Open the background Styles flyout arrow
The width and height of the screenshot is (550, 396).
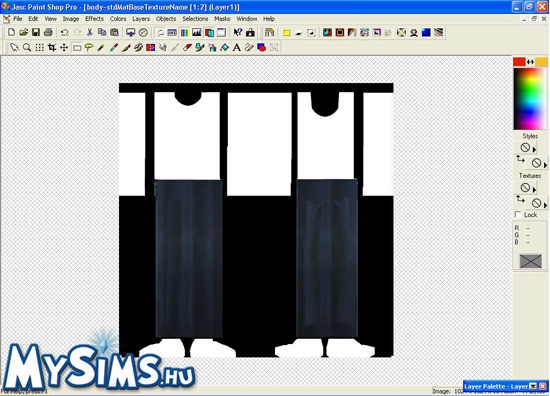545,165
